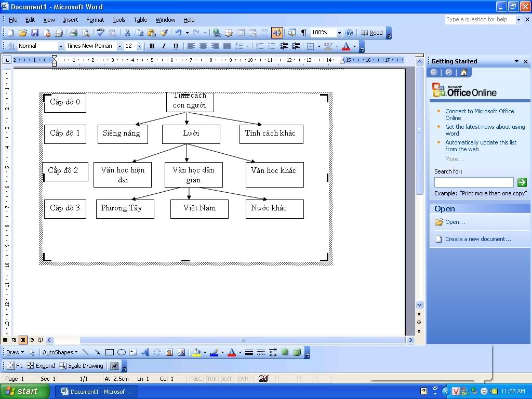532x399 pixels.
Task: Open the Font name dropdown
Action: [119, 46]
